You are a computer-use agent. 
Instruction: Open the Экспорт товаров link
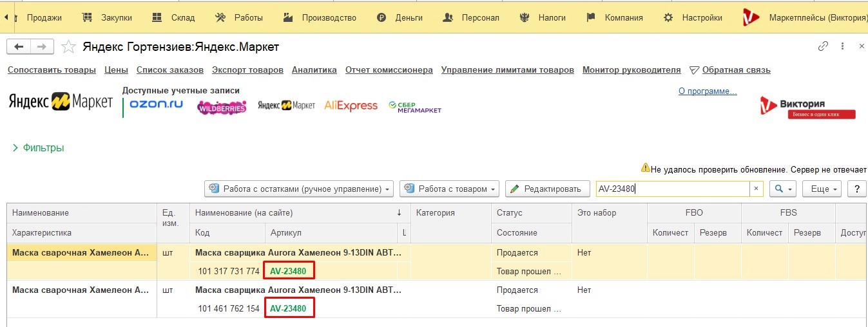247,70
